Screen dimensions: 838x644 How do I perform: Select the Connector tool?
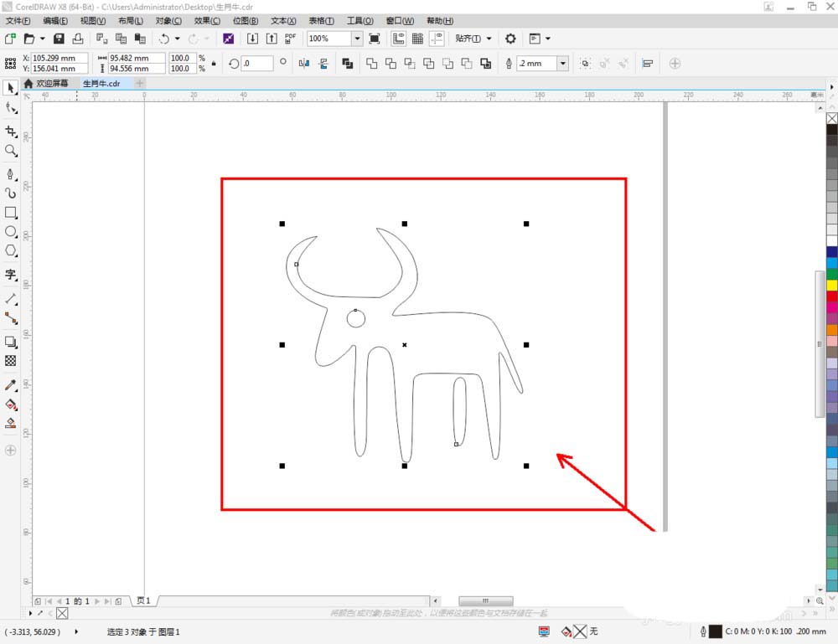point(11,318)
